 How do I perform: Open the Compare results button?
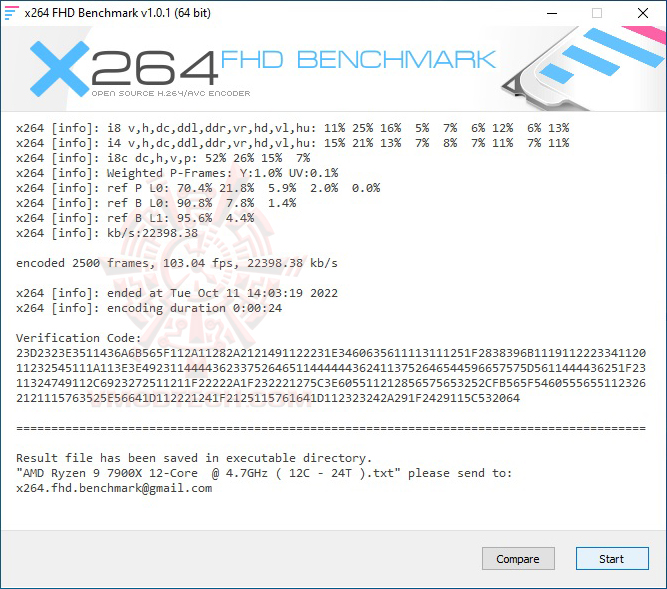click(x=518, y=558)
